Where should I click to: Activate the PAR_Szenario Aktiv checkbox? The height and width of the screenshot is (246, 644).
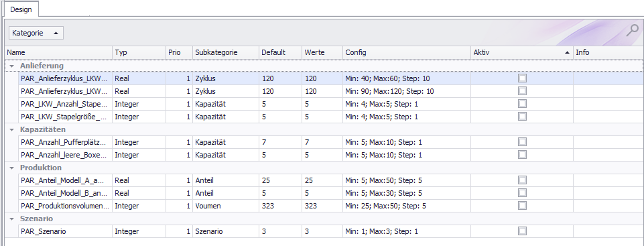[522, 231]
